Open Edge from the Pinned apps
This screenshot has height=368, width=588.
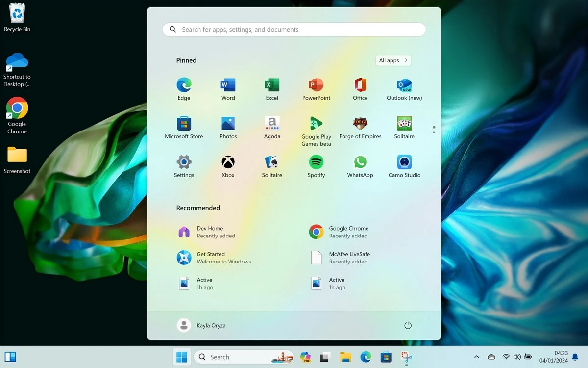coord(184,89)
